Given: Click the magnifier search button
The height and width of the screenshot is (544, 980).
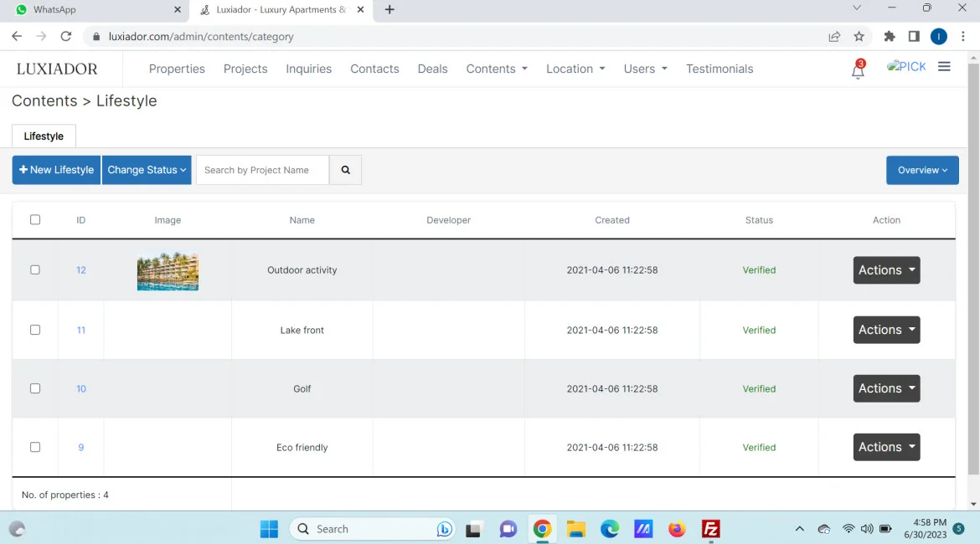Looking at the screenshot, I should pyautogui.click(x=345, y=170).
